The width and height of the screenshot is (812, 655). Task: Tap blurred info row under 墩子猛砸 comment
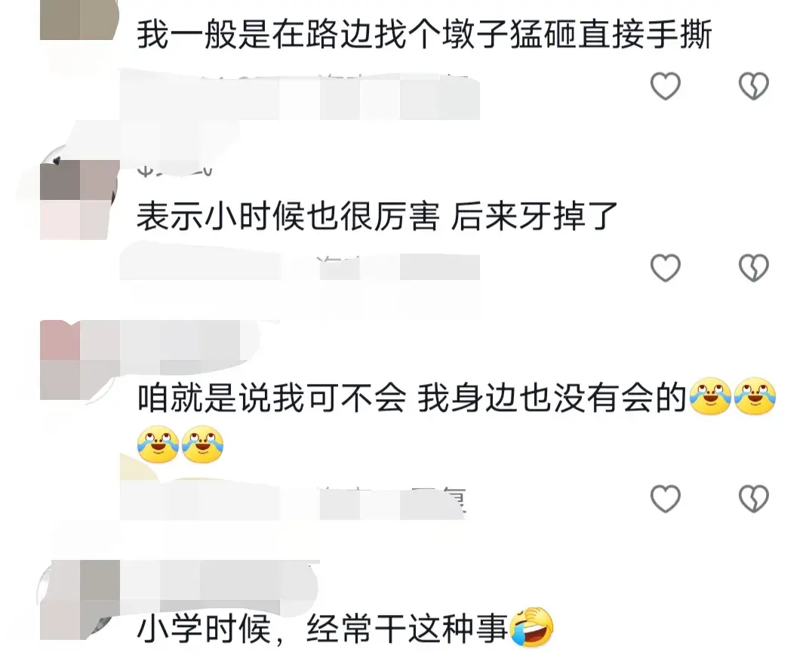point(300,96)
